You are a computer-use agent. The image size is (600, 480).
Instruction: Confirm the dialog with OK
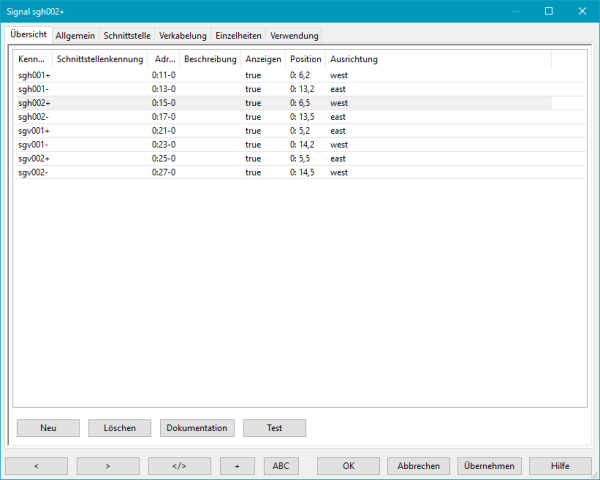point(348,466)
